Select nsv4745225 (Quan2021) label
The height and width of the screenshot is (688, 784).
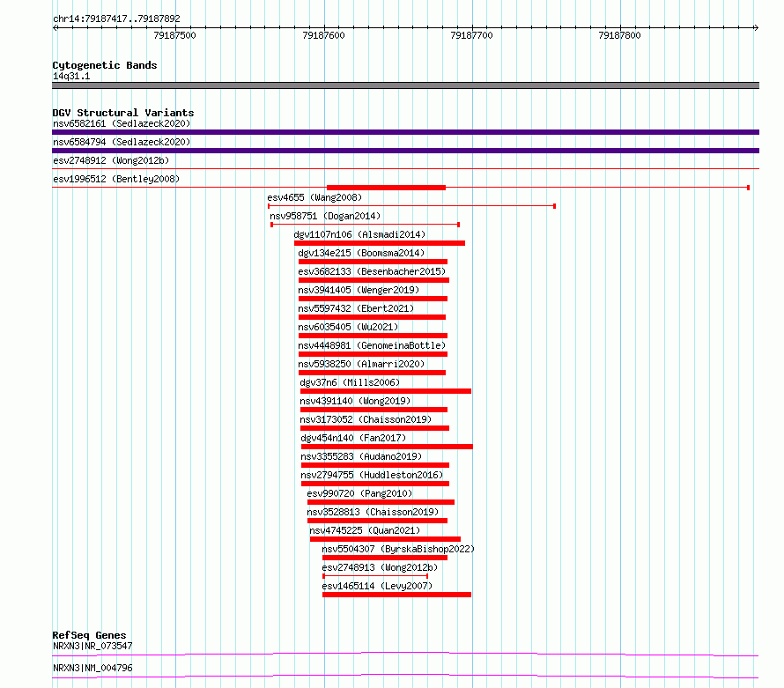tap(365, 530)
